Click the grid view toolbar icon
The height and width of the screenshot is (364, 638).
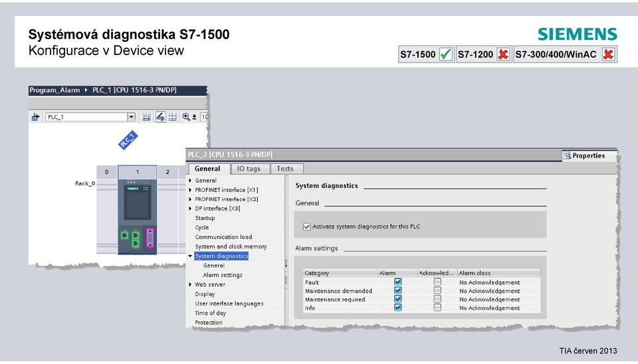tap(173, 117)
